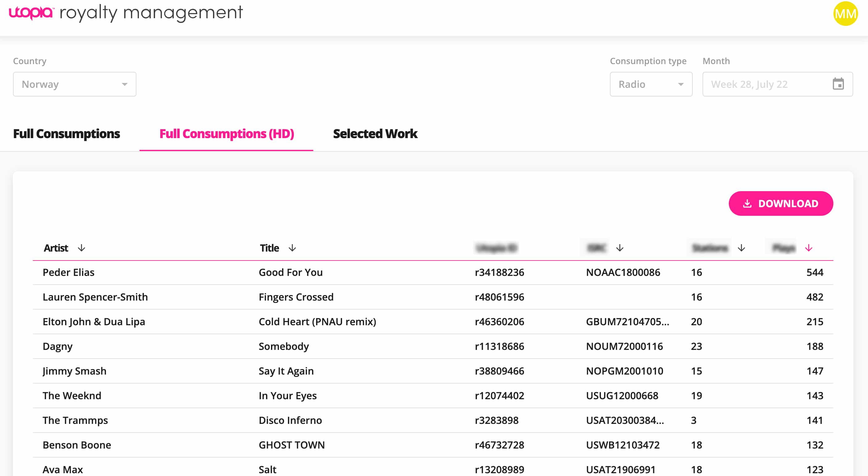Switch to Full Consumptions tab
The width and height of the screenshot is (868, 476).
pos(66,133)
